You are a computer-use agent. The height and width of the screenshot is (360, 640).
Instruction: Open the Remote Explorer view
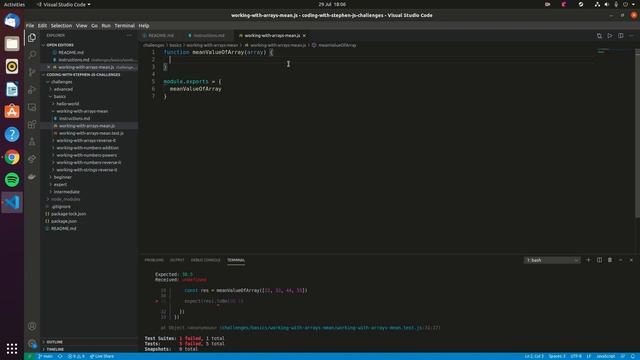pos(32,107)
